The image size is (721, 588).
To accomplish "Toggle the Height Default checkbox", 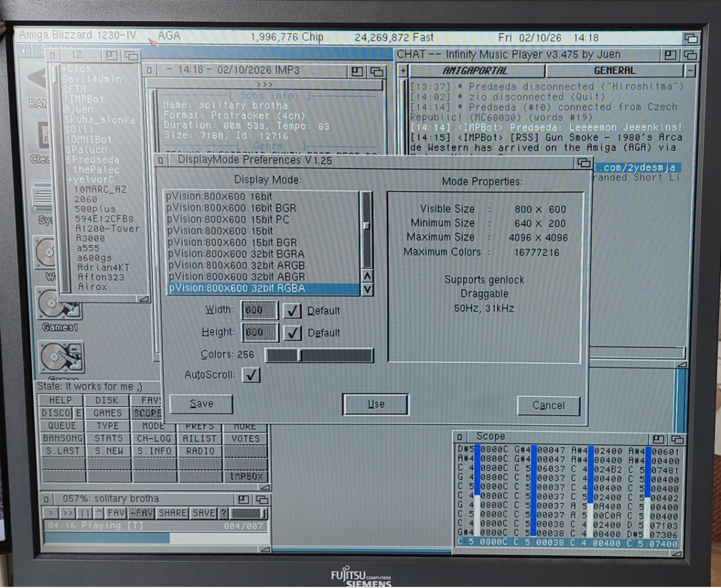I will [292, 333].
